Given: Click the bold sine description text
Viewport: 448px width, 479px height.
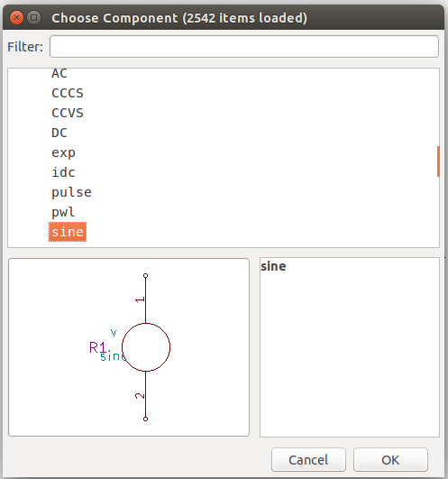Looking at the screenshot, I should click(273, 266).
